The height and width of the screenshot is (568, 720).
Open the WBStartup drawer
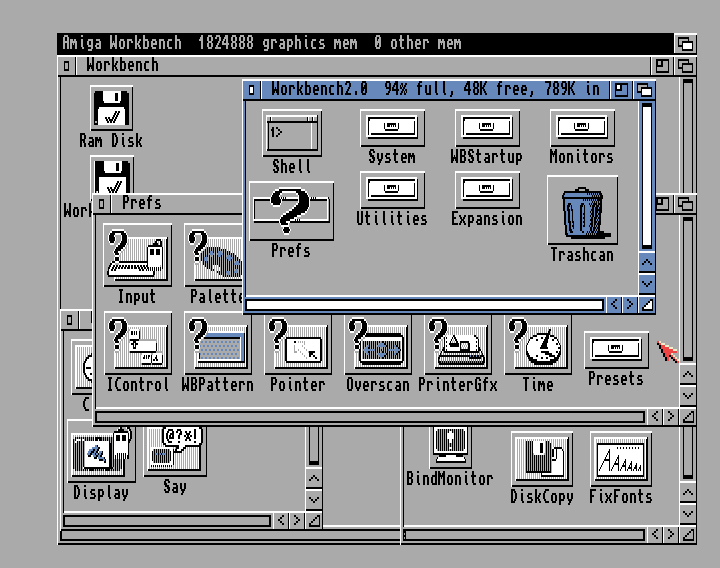[486, 128]
